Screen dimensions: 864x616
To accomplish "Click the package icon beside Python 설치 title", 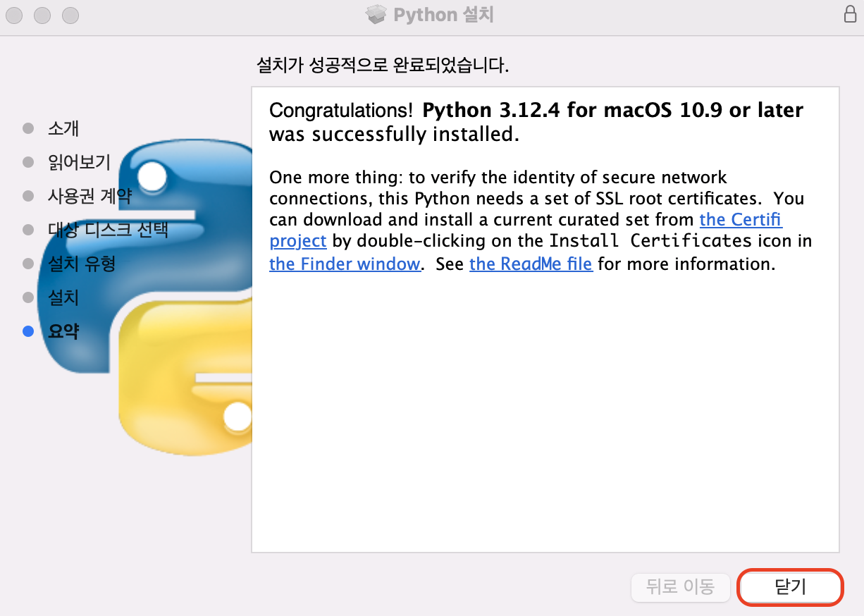I will pos(377,15).
